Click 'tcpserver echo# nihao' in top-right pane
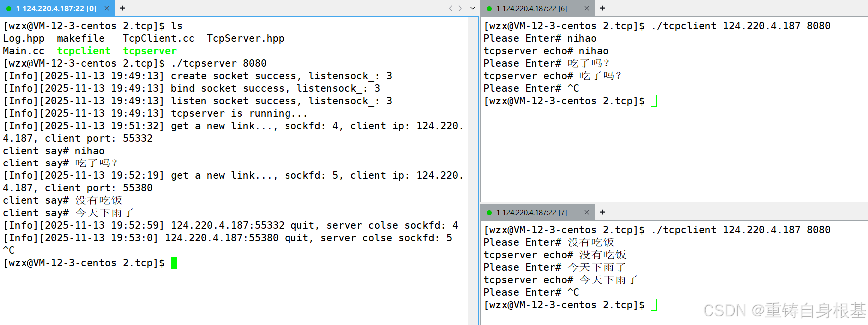 546,51
